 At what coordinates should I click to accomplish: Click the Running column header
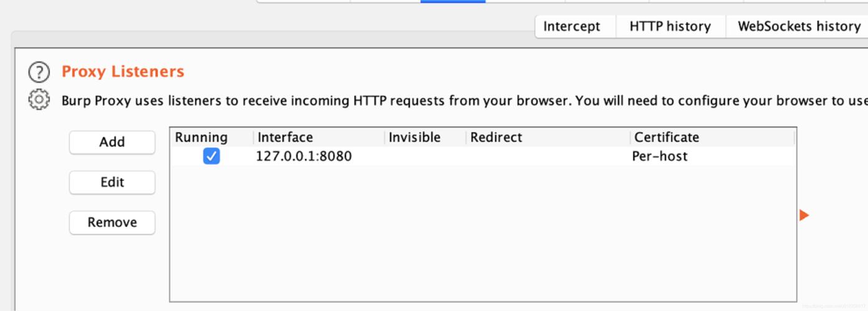coord(201,137)
